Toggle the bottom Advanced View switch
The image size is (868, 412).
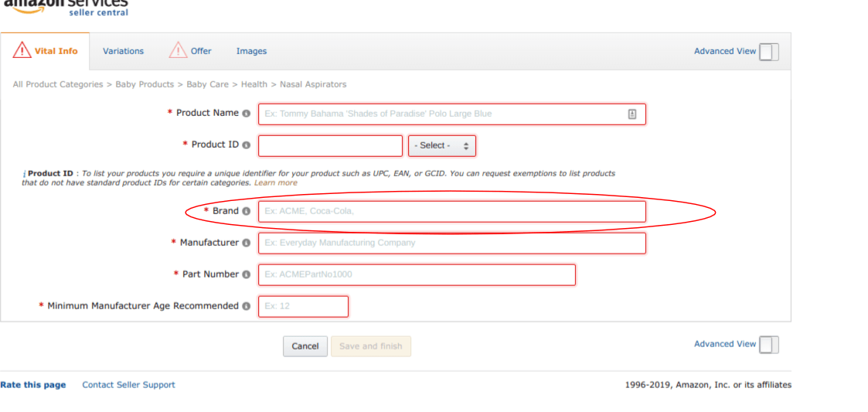[768, 345]
